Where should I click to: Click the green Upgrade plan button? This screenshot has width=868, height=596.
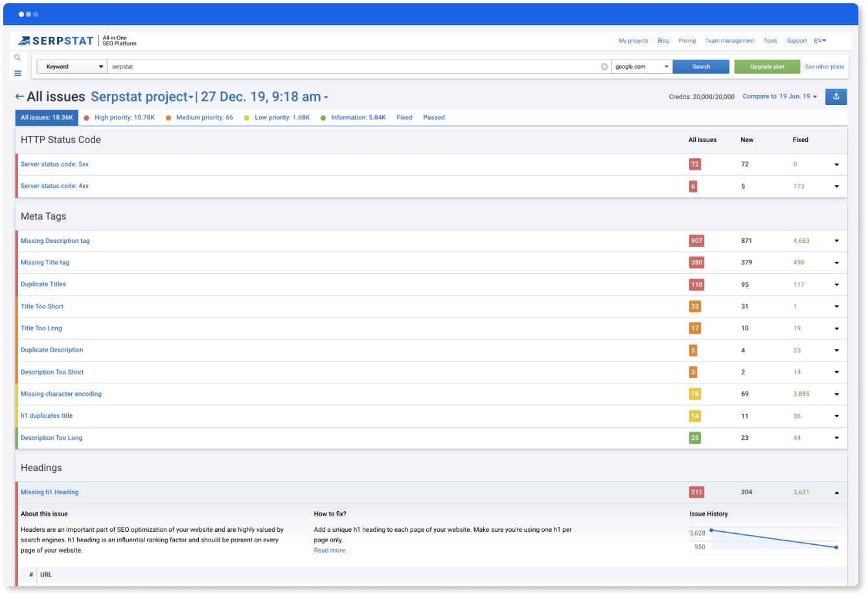click(768, 67)
